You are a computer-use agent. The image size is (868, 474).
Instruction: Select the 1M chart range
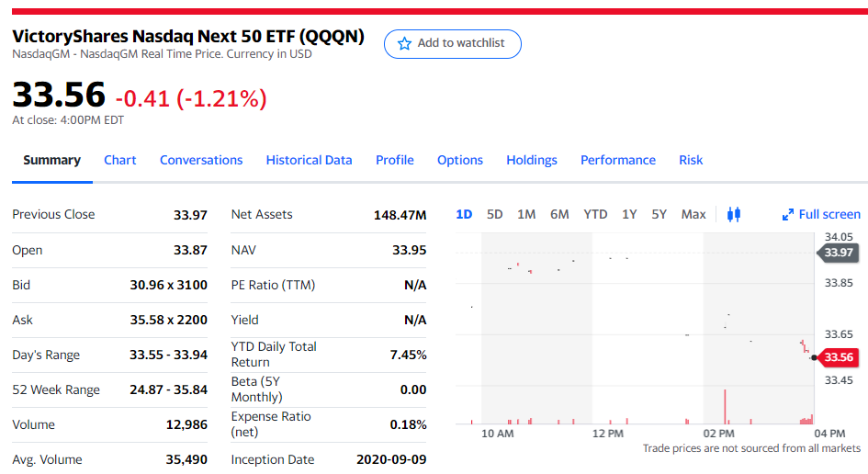tap(526, 214)
